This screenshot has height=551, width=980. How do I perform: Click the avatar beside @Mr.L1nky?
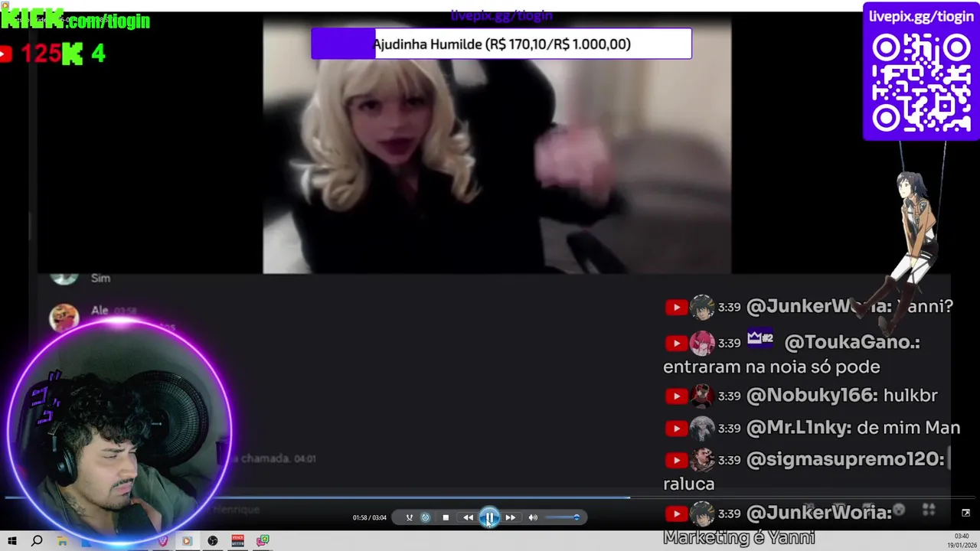pos(702,429)
